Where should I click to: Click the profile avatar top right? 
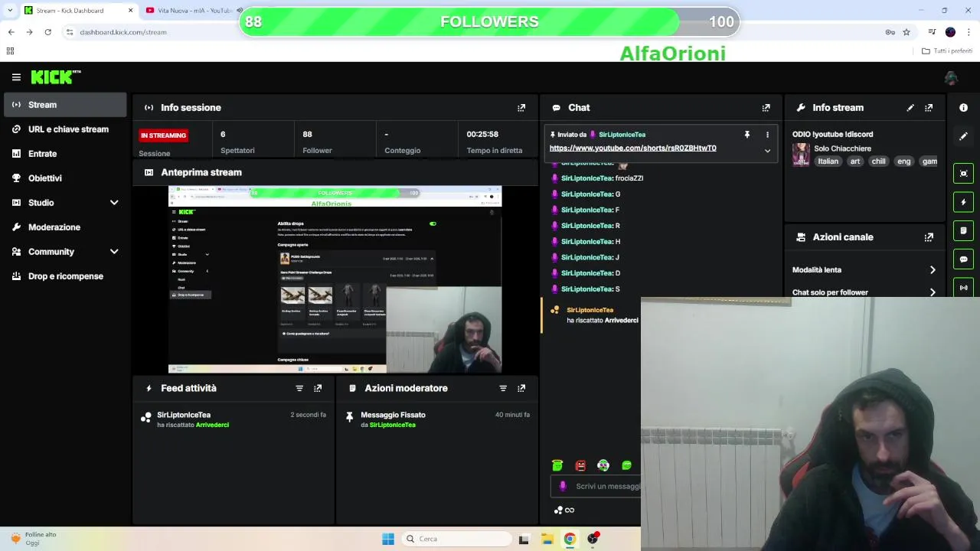click(951, 77)
